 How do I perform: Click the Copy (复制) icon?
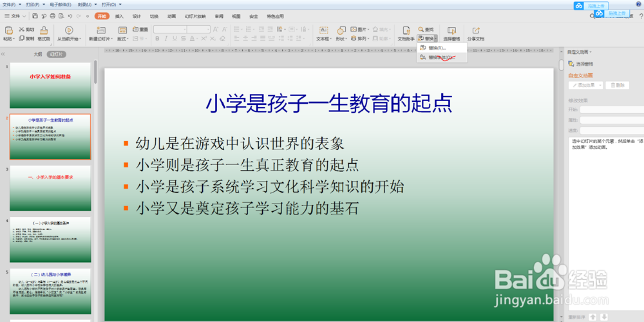point(22,39)
